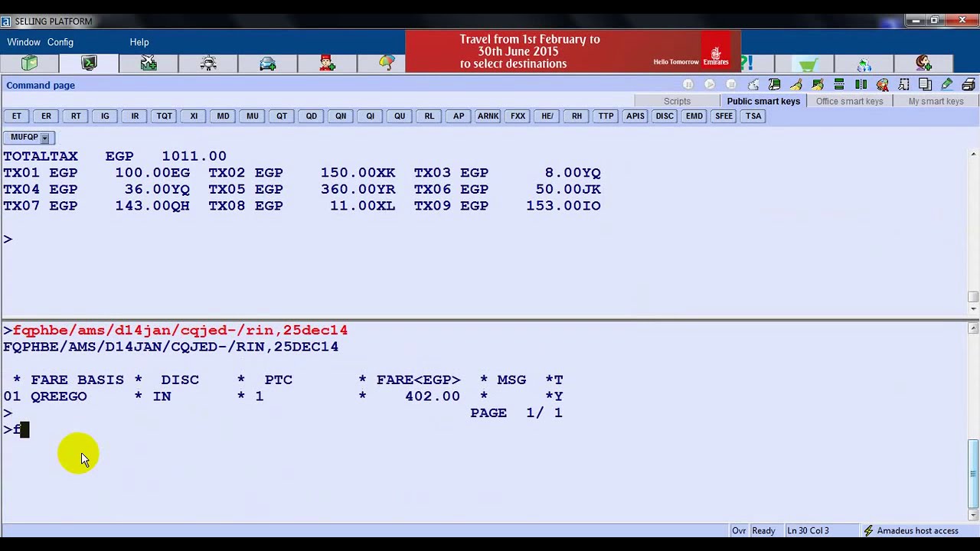Click the IR smart key

[x=135, y=116]
